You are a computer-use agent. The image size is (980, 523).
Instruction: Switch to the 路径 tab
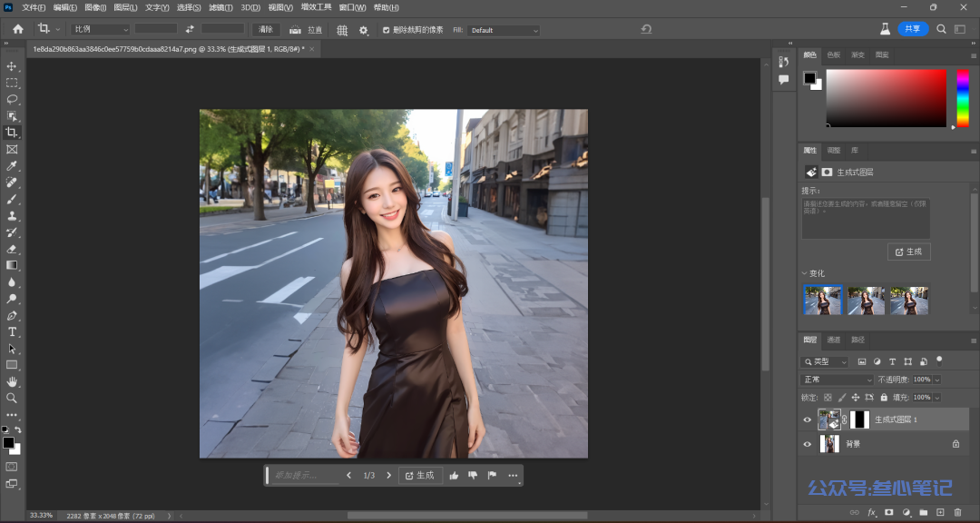tap(858, 340)
